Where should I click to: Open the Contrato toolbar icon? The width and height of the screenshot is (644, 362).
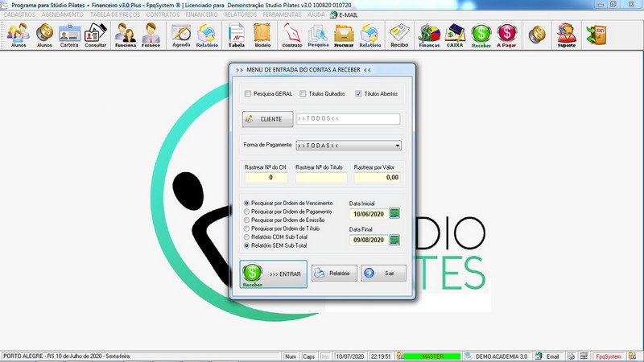(x=292, y=35)
